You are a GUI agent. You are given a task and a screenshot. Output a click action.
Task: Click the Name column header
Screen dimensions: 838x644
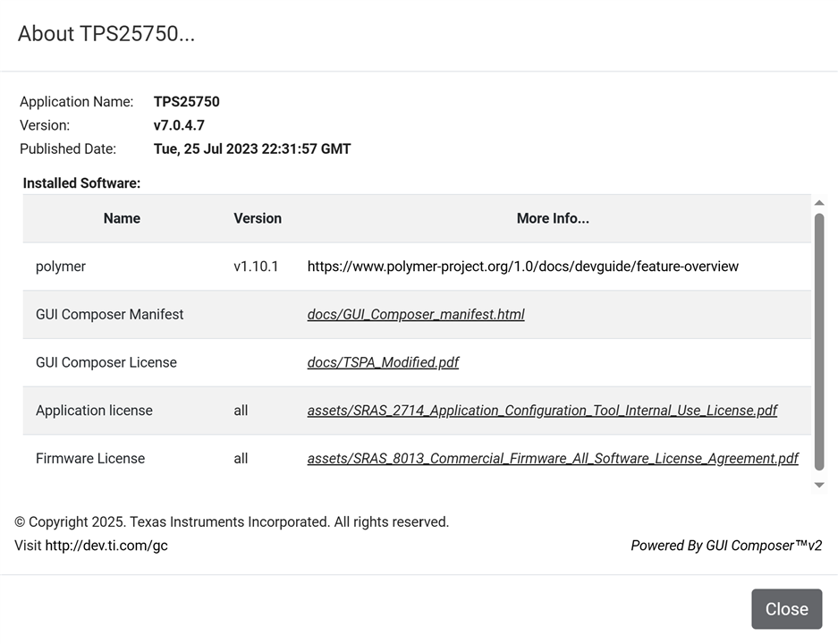point(122,218)
